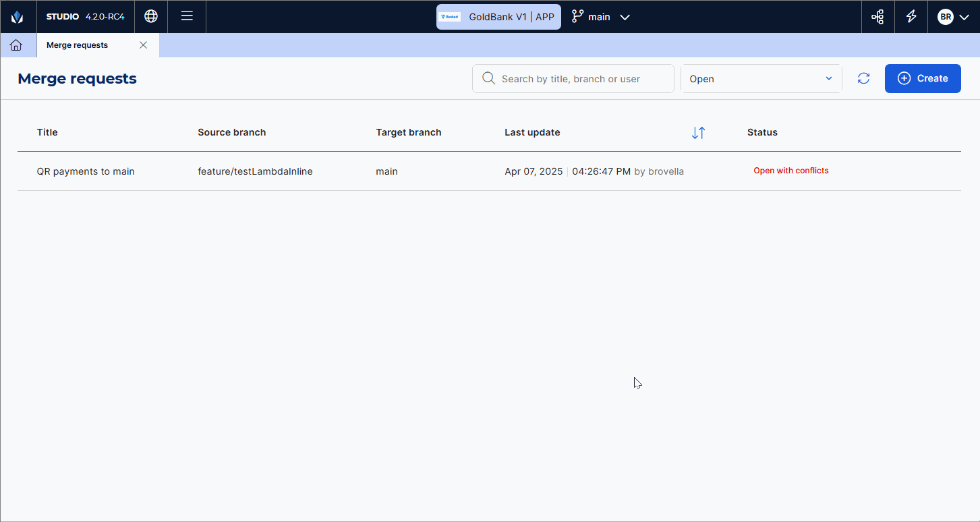Expand the user account chevron

[964, 17]
